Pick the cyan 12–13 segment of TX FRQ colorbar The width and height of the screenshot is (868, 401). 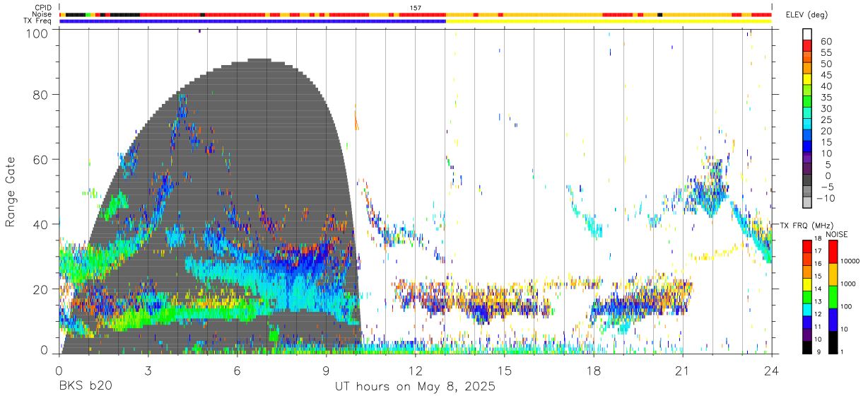coord(807,310)
